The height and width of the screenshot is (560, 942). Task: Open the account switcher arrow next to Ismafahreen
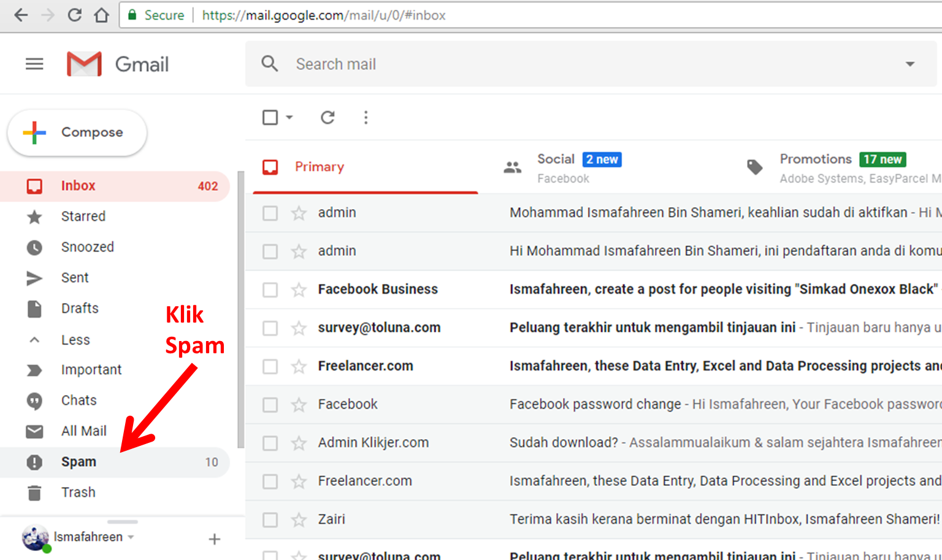[131, 537]
